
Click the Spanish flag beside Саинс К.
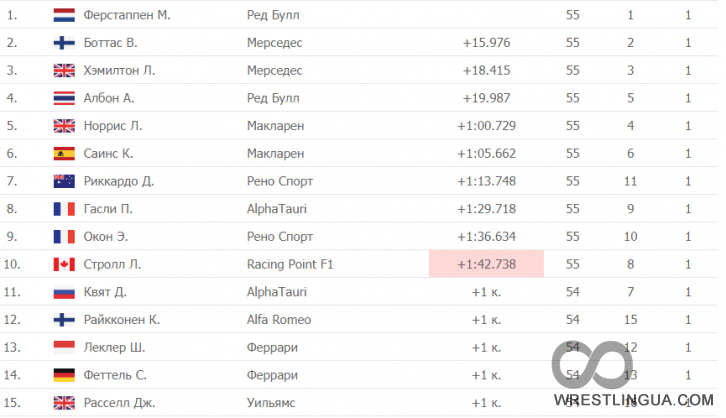(64, 154)
